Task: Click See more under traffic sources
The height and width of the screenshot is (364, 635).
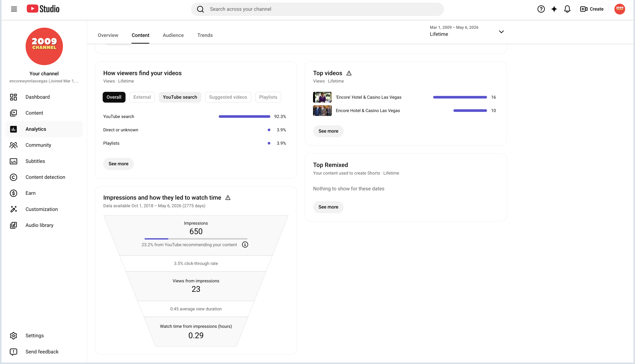Action: [119, 164]
